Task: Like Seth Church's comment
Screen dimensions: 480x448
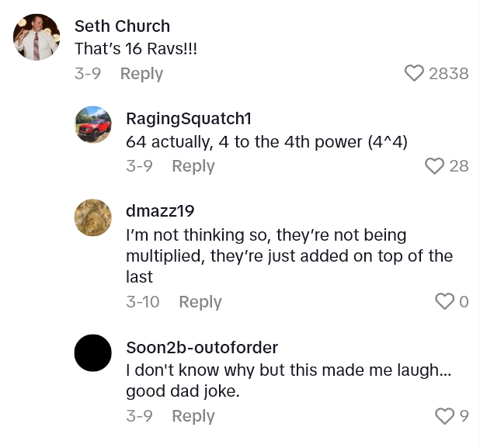Action: pos(415,73)
